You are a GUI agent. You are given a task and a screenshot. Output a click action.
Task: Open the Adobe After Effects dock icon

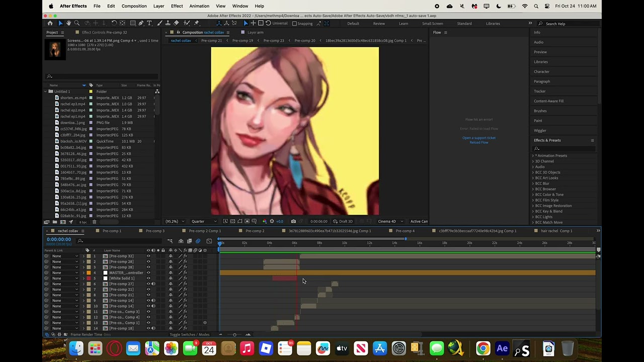502,348
